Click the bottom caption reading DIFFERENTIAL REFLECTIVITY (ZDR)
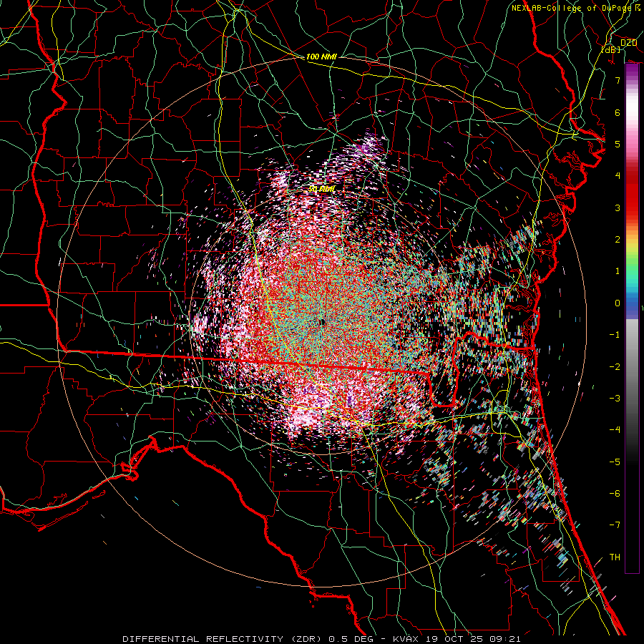The image size is (644, 644). click(223, 639)
